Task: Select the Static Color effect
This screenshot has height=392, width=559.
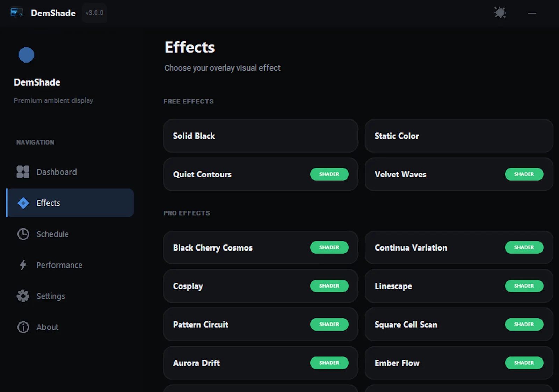Action: pos(459,136)
